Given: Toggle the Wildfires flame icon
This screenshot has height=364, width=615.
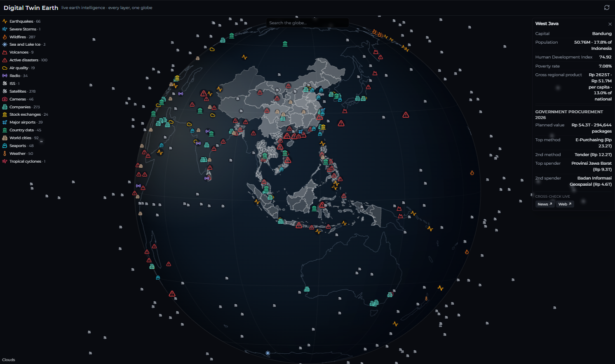Looking at the screenshot, I should coord(5,37).
